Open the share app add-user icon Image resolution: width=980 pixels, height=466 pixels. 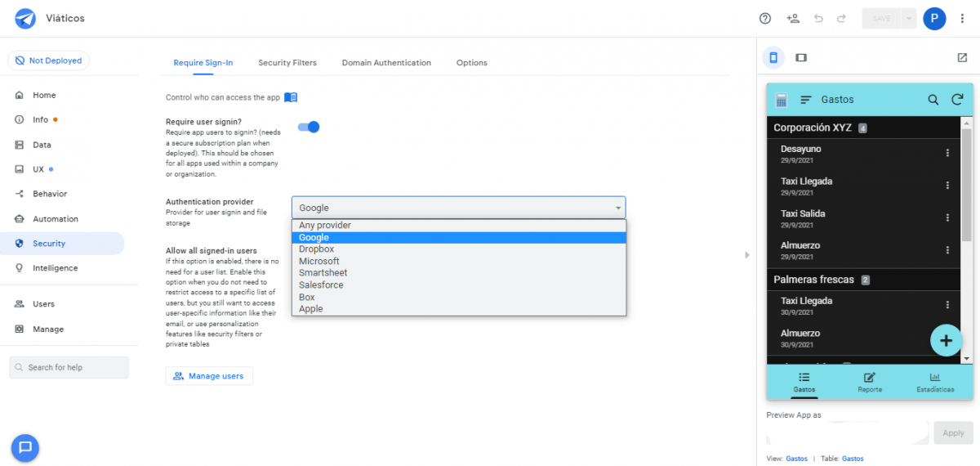tap(792, 18)
